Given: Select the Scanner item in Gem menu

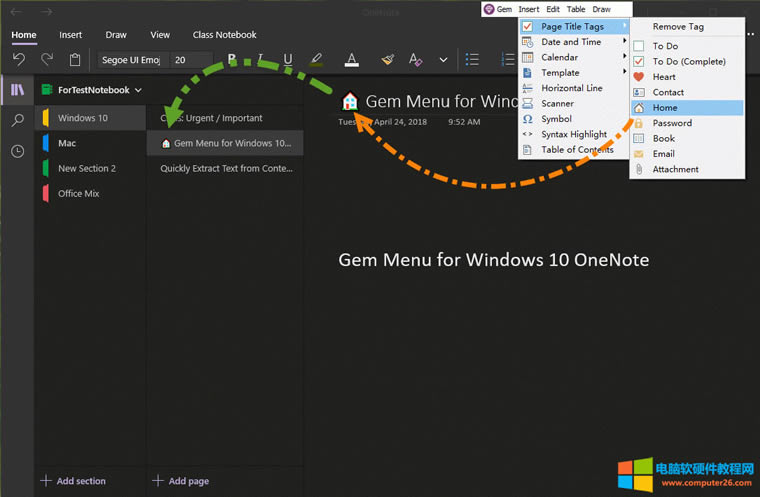Looking at the screenshot, I should 557,103.
